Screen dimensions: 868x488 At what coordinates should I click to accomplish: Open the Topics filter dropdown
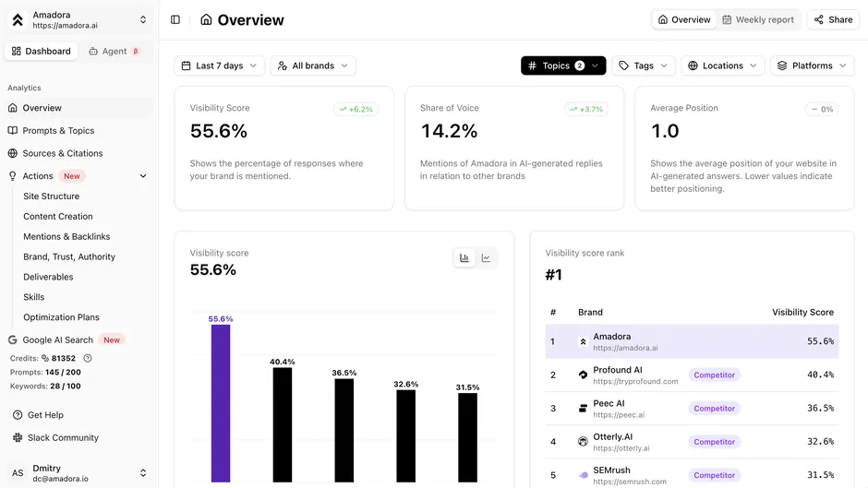[563, 65]
